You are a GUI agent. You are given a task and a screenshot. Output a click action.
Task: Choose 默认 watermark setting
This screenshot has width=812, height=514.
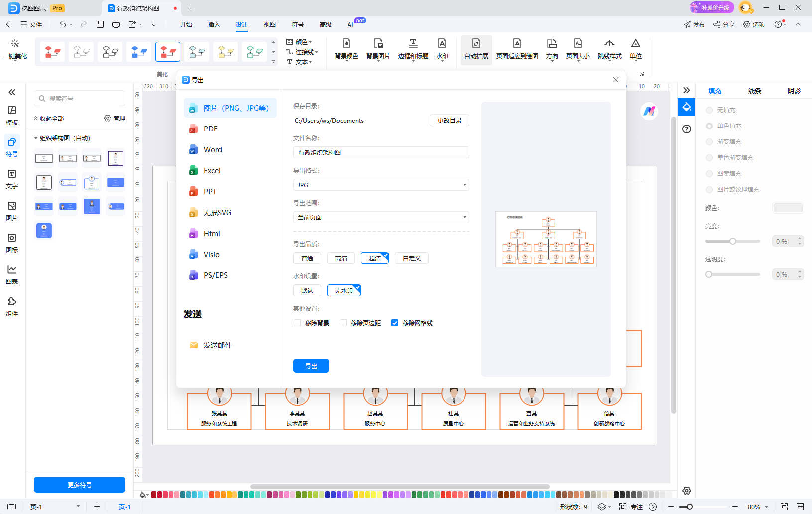point(307,290)
